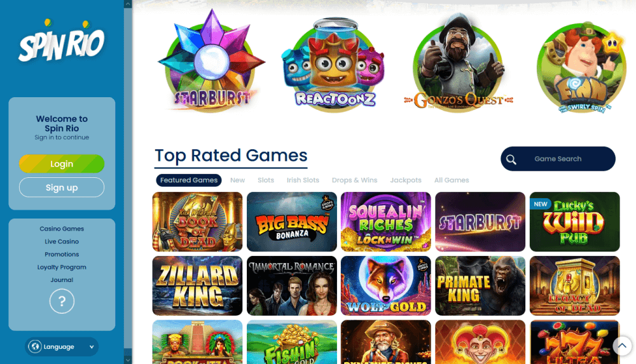Click the Spin Rio logo
The width and height of the screenshot is (636, 364).
(x=62, y=41)
